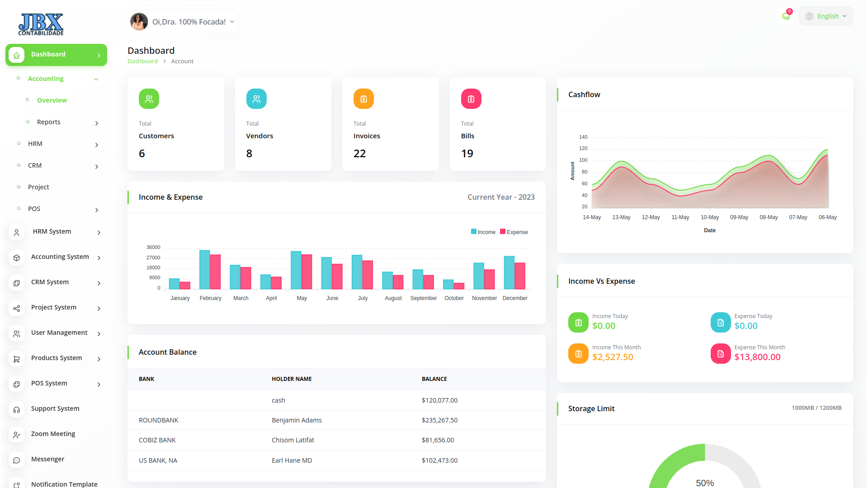Open the Project sidebar menu item
This screenshot has height=488, width=868.
[x=38, y=187]
